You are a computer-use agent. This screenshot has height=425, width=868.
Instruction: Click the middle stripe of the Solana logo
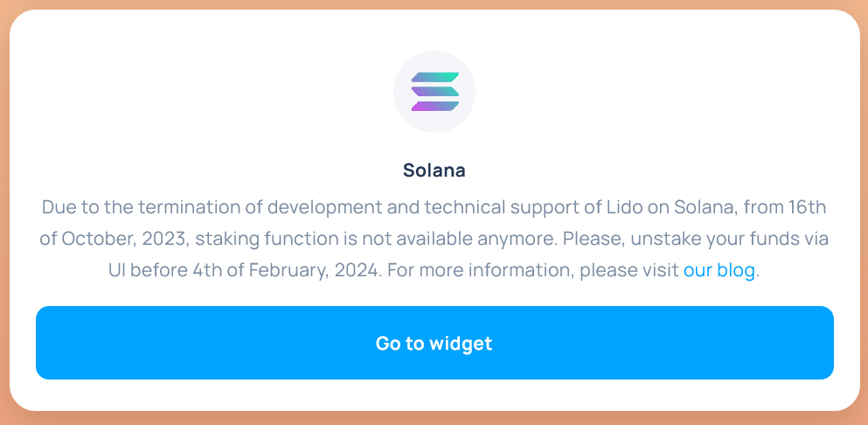434,92
